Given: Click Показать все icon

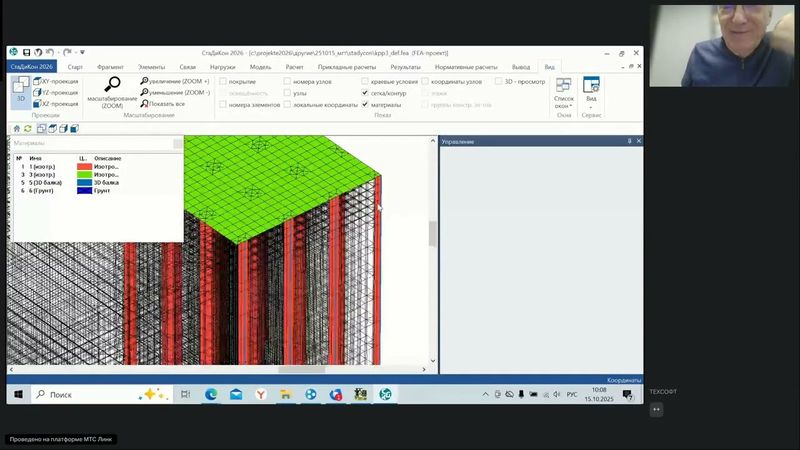Looking at the screenshot, I should [145, 103].
